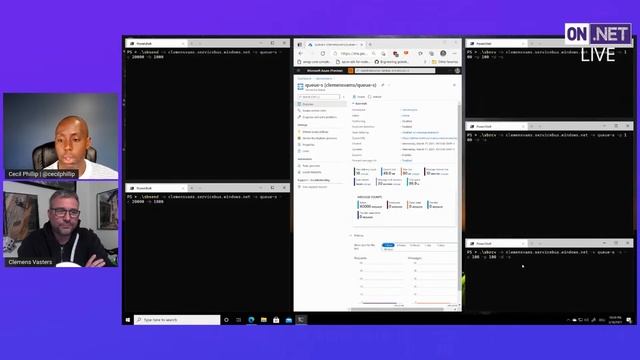Click the orange preview bug icon
The width and height of the screenshot is (640, 360).
tap(351, 71)
